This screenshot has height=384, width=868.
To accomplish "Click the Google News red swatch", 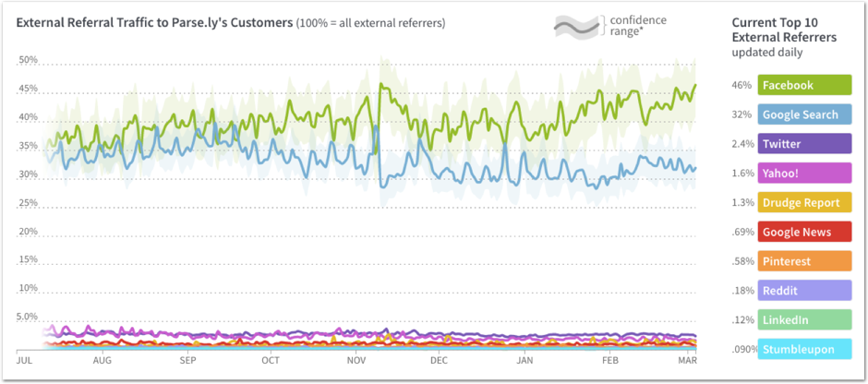I will pyautogui.click(x=804, y=232).
